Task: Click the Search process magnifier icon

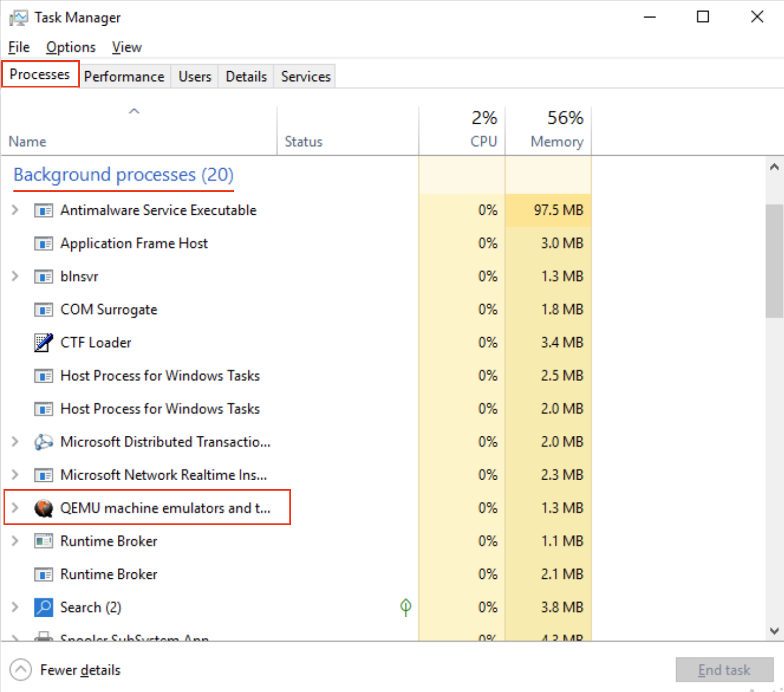Action: pos(43,607)
